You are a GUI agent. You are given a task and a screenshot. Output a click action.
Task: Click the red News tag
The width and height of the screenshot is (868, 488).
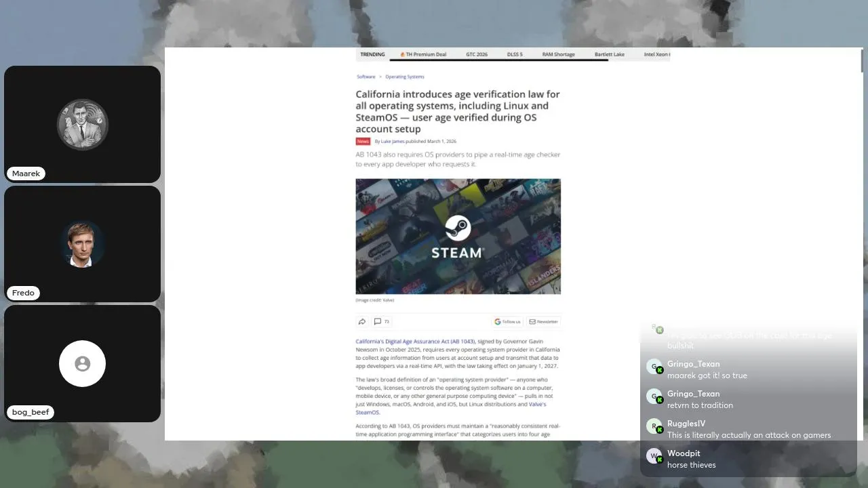point(363,142)
